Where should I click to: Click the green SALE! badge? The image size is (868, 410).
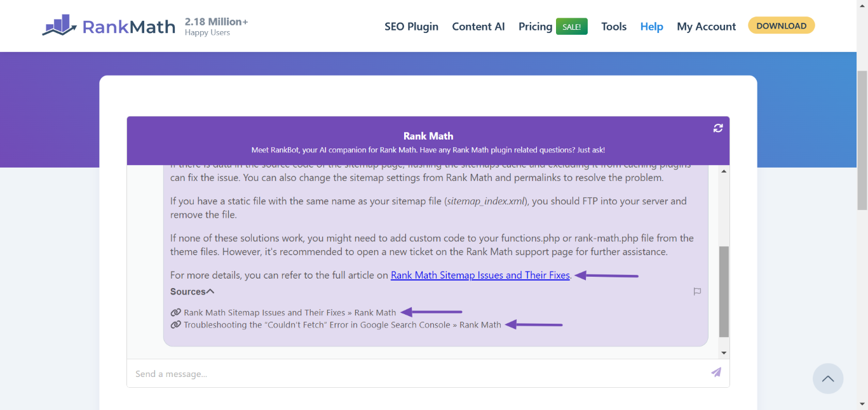coord(572,27)
